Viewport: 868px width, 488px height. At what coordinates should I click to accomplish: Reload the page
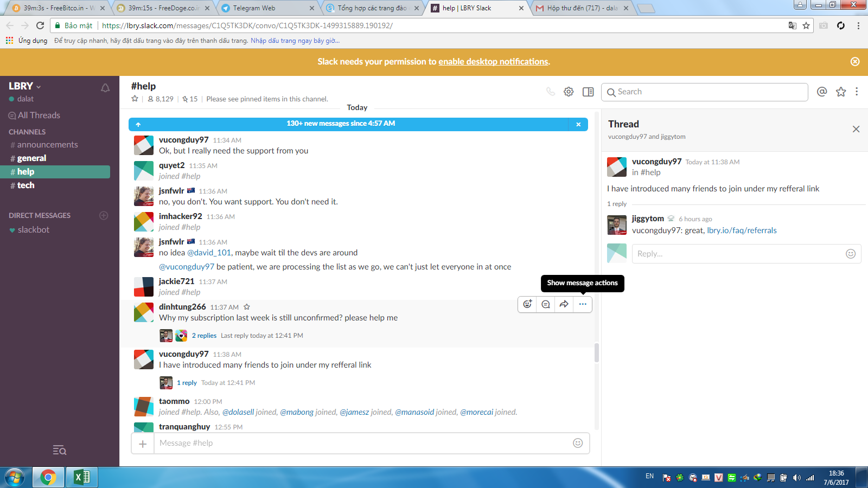[40, 25]
